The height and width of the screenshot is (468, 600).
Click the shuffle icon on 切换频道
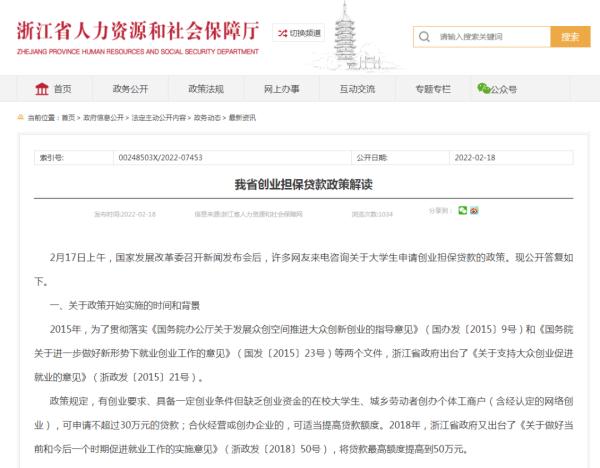(282, 33)
